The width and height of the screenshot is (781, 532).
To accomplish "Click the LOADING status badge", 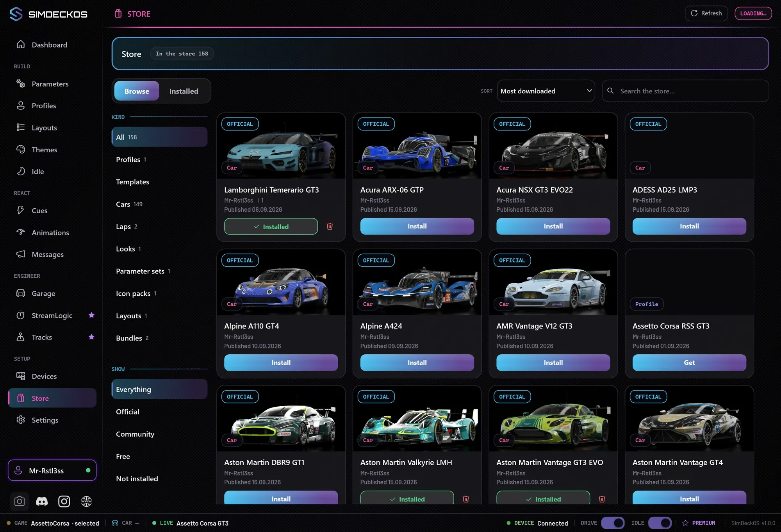I will [753, 13].
